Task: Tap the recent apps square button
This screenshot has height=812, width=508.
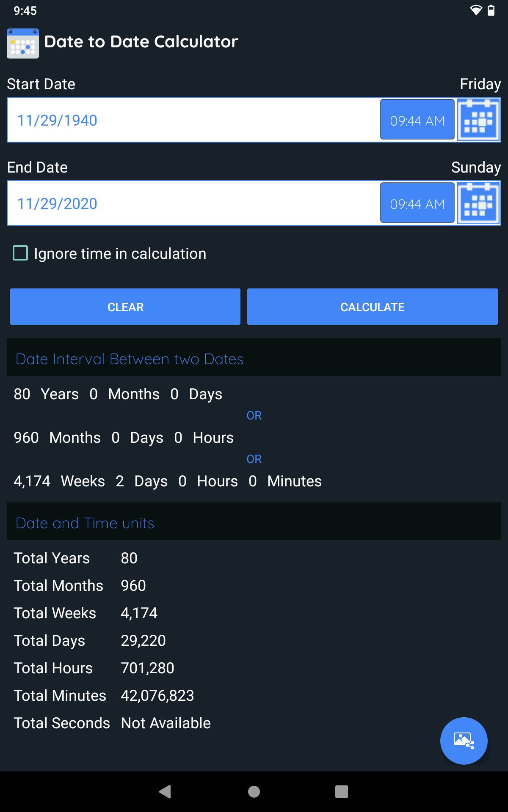Action: click(x=342, y=792)
